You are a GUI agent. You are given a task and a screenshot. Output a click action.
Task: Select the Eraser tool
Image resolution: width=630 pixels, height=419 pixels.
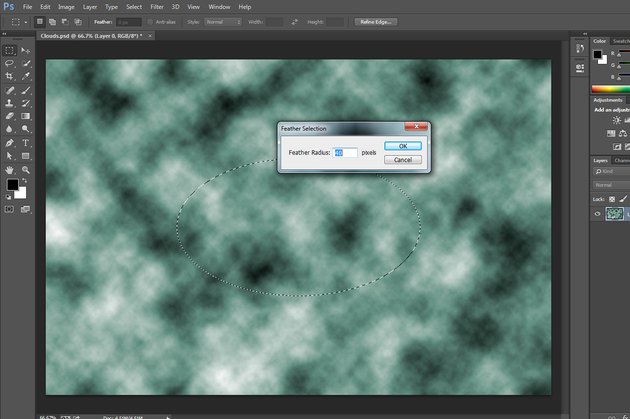click(9, 116)
